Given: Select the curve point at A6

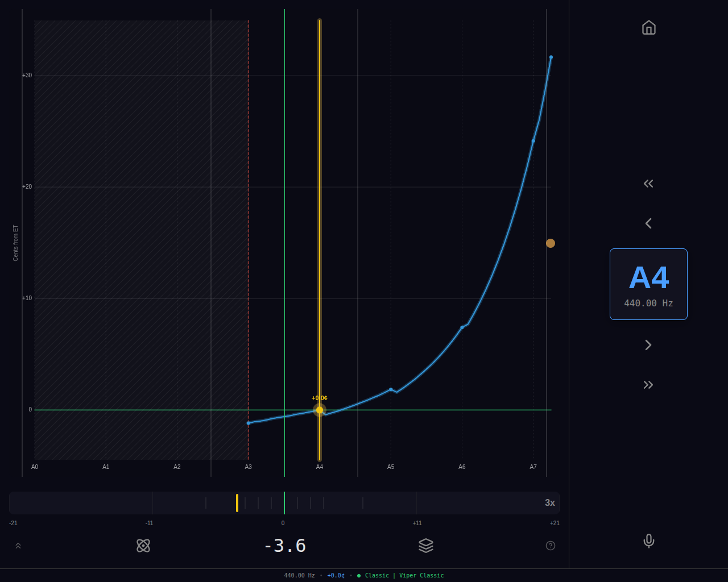Looking at the screenshot, I should (462, 327).
